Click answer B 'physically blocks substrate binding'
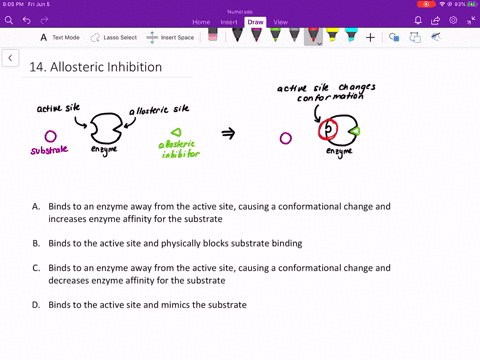480x360 pixels. [232, 243]
